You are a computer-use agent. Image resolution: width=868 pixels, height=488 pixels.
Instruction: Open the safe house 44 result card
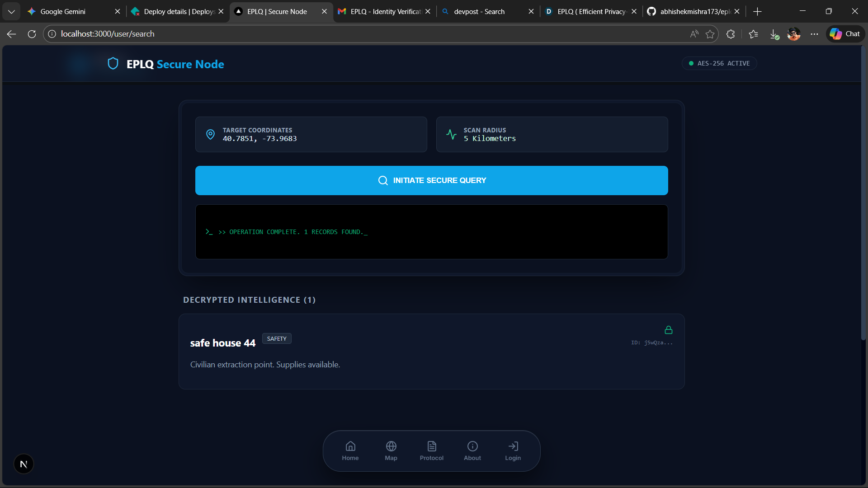[x=431, y=352]
